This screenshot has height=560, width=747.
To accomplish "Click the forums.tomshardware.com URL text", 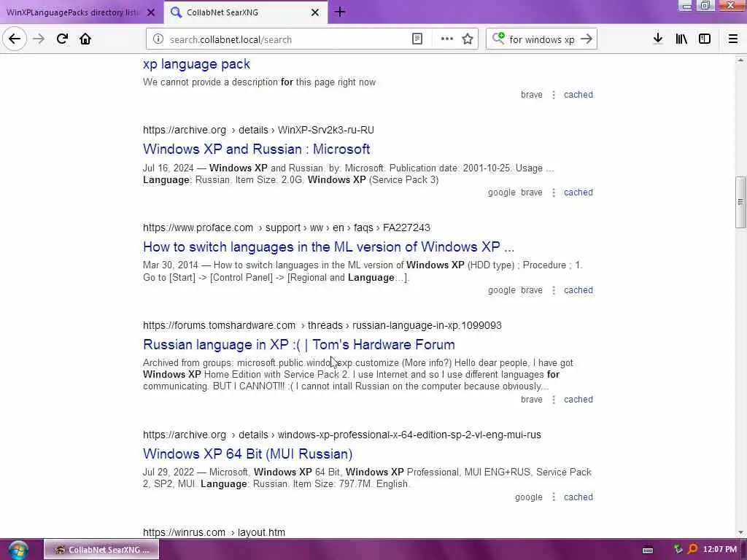I will coord(322,325).
